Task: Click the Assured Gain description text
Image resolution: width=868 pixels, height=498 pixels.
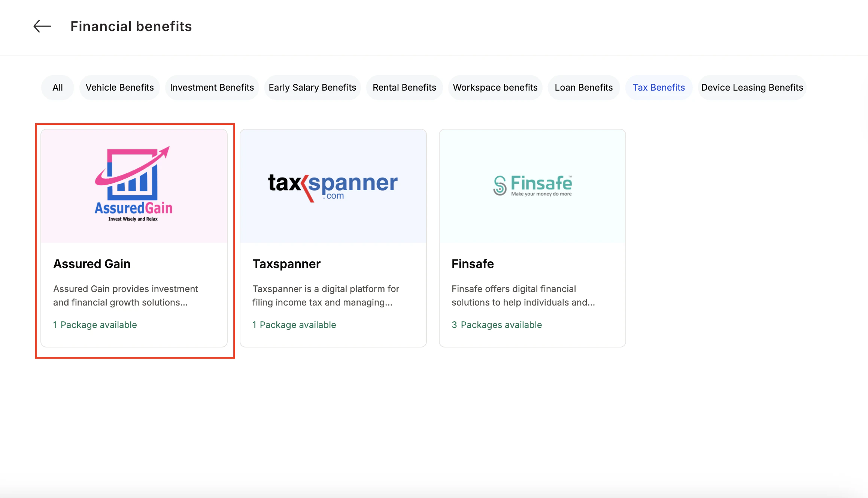Action: (125, 296)
